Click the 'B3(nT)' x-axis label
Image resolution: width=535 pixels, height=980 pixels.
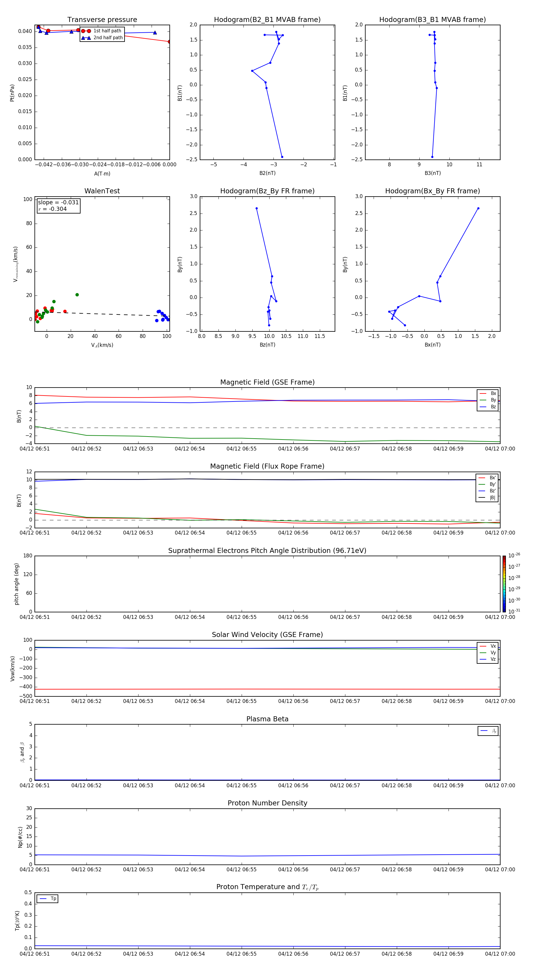click(432, 173)
